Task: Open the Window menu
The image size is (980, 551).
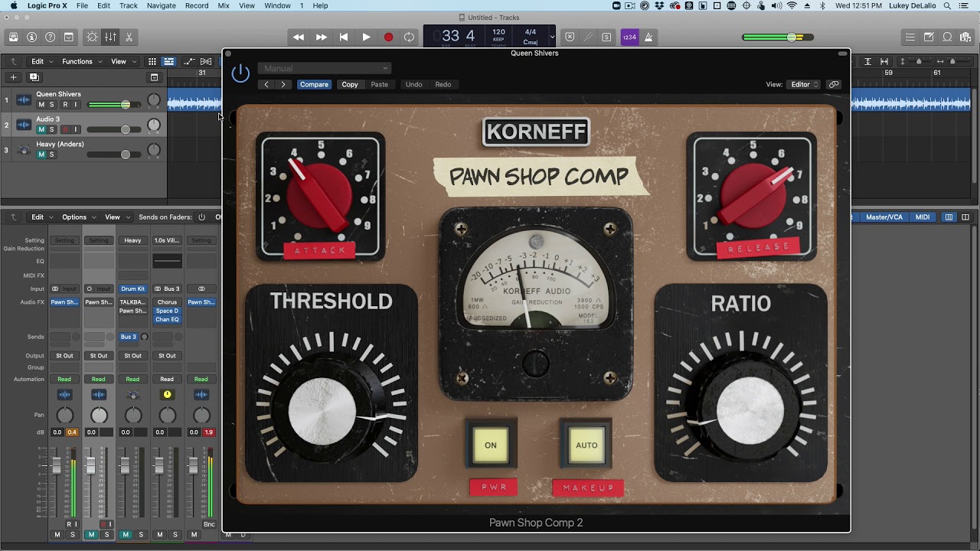Action: tap(277, 5)
